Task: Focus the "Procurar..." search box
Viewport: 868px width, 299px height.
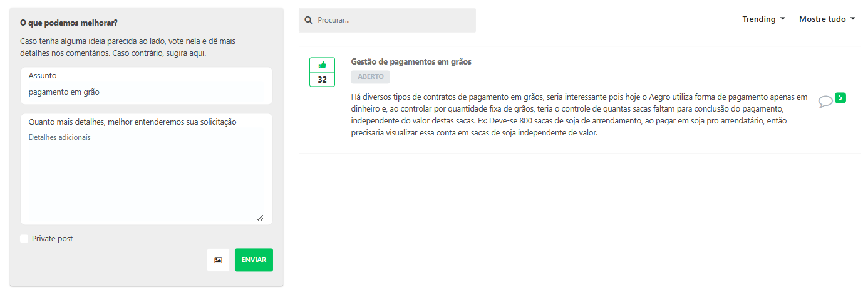Action: (395, 20)
